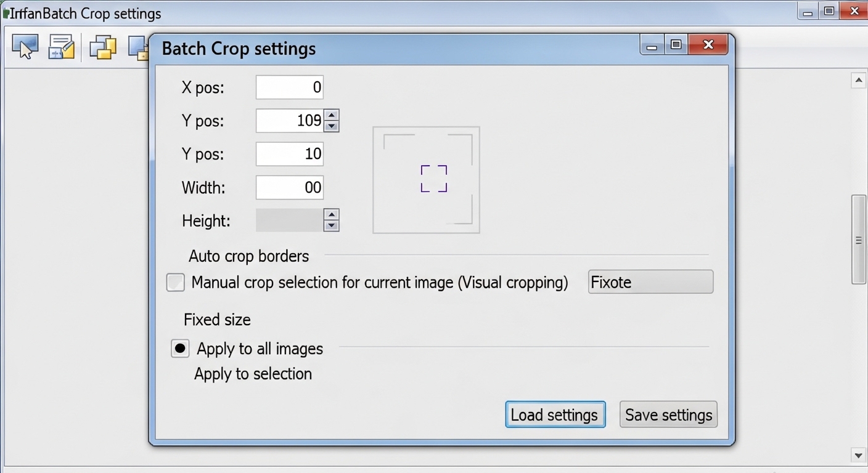868x473 pixels.
Task: Maximize the Batch Crop settings dialog
Action: coord(676,45)
